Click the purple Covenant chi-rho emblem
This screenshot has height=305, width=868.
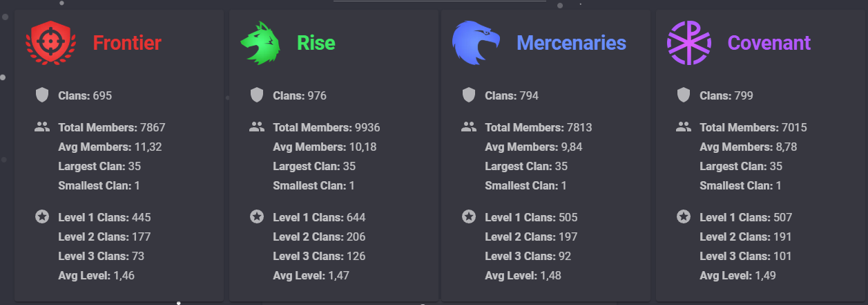click(688, 43)
